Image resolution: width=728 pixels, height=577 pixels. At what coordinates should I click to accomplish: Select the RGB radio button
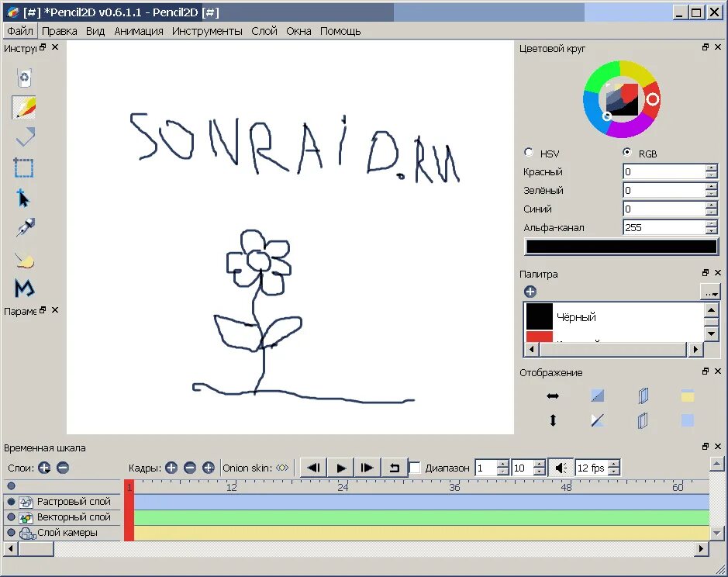(626, 152)
